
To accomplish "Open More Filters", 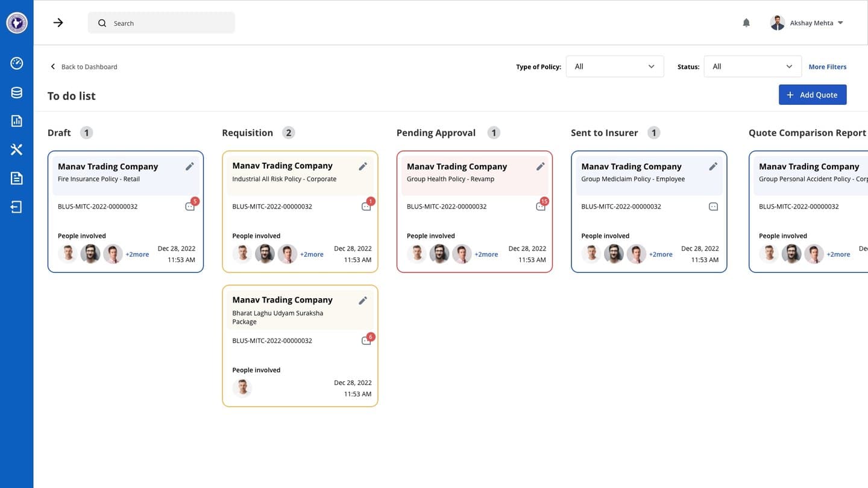I will tap(828, 67).
